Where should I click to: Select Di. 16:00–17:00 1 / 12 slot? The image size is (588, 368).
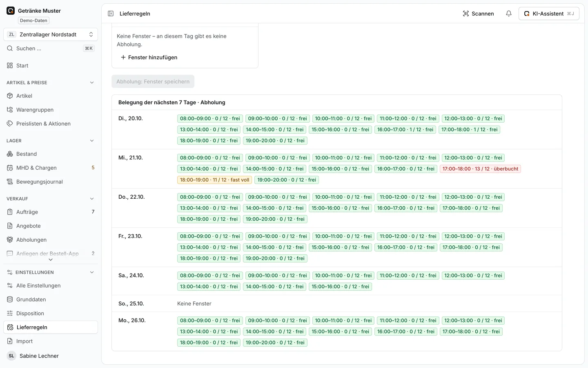405,130
